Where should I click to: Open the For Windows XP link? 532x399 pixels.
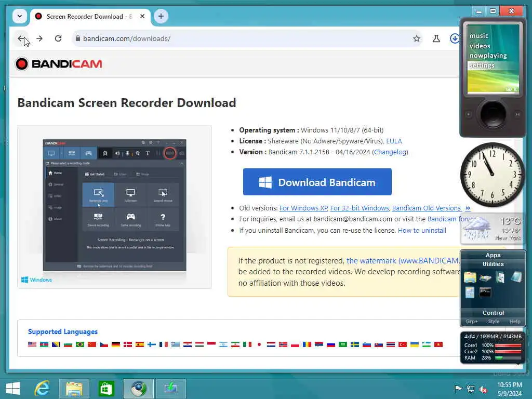[303, 208]
